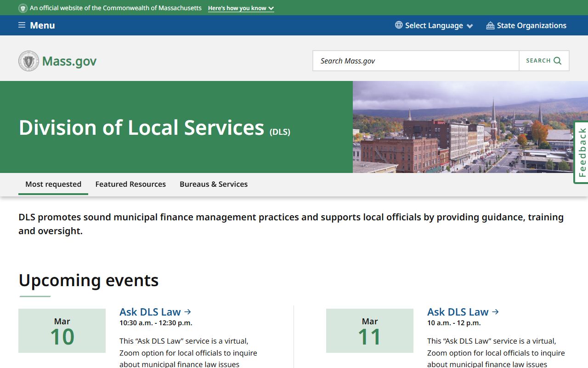Click the "10:30 a.m. - 12:30 p.m." time text

(x=156, y=323)
